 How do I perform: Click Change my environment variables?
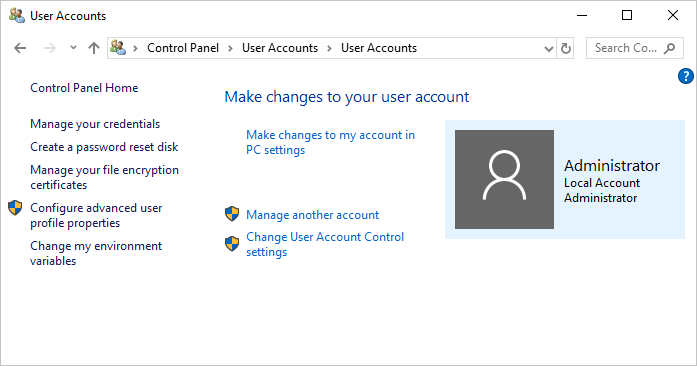(96, 253)
